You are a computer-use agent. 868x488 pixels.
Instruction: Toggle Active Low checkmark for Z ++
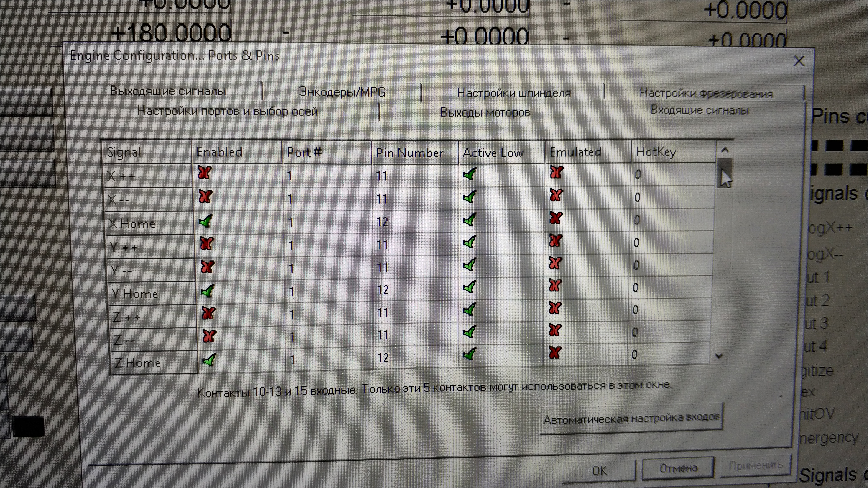469,309
